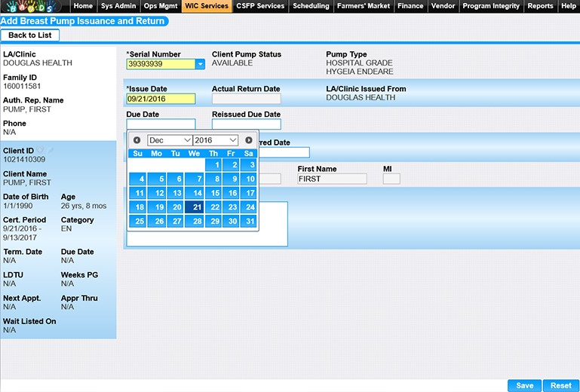Click the Reset button
The image size is (580, 392).
[560, 385]
